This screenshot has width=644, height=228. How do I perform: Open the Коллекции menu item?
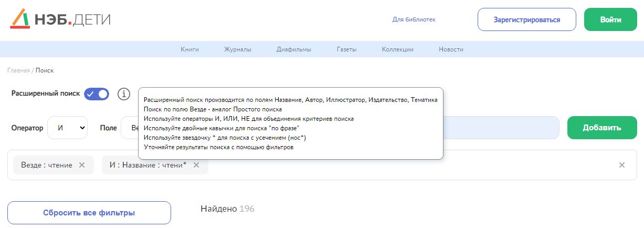(398, 49)
